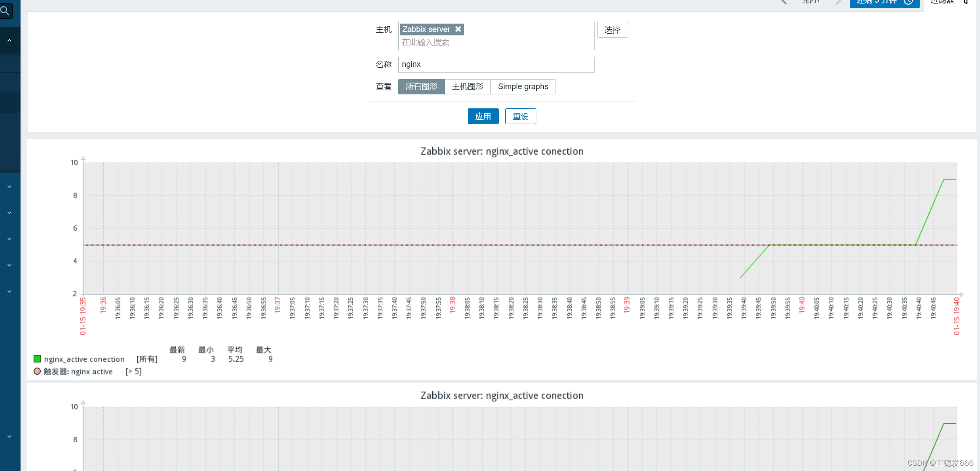Click the 最大 column header
This screenshot has height=471, width=980.
coord(264,350)
